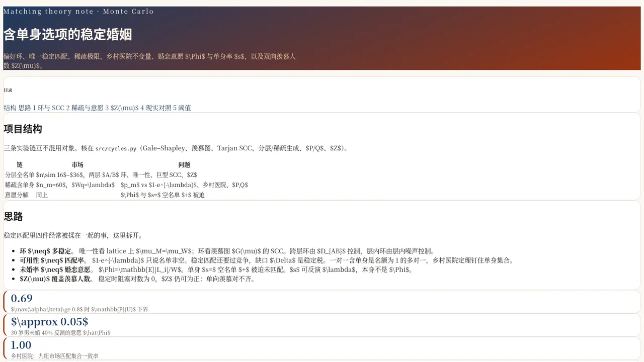Click the caption '乡村医院：九组市场匹配集合一致率'
Image resolution: width=644 pixels, height=362 pixels.
click(55, 355)
